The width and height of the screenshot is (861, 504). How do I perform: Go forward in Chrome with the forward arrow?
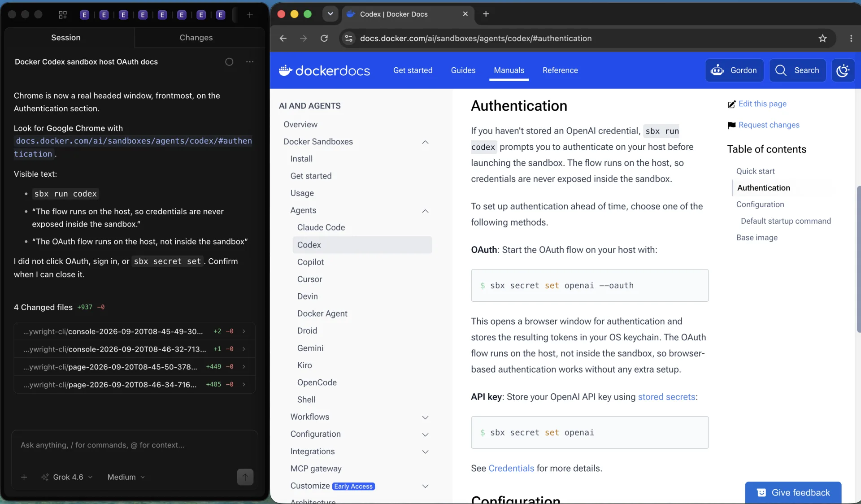(x=304, y=39)
